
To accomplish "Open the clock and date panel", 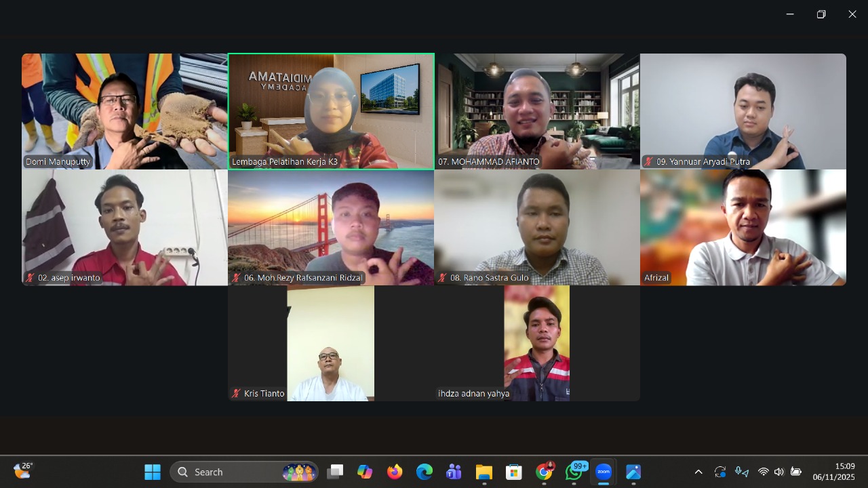I will pyautogui.click(x=835, y=472).
